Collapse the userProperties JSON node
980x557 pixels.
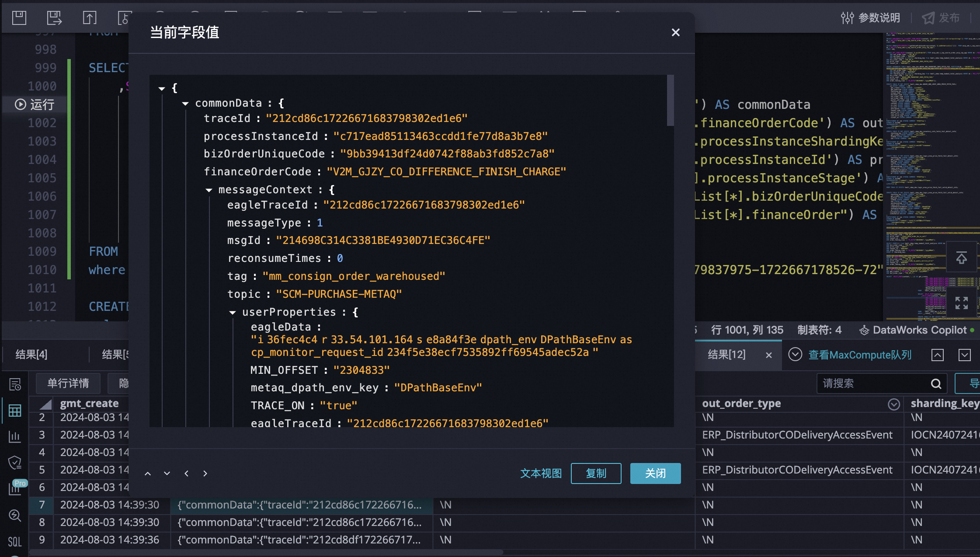(233, 313)
